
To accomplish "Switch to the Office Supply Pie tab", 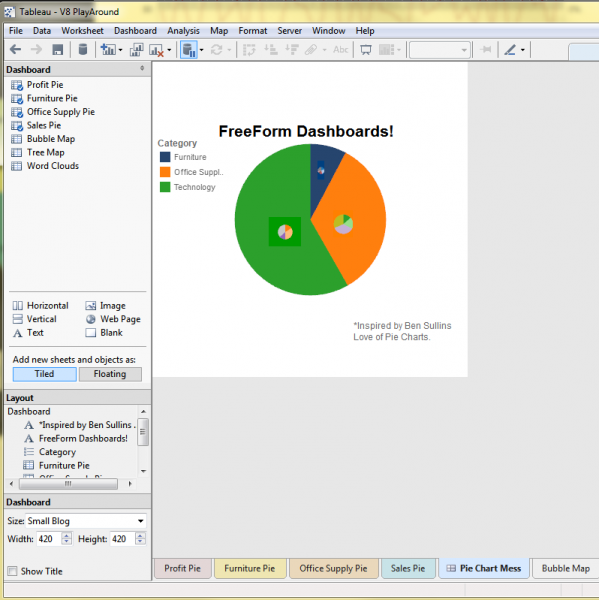I will click(333, 568).
